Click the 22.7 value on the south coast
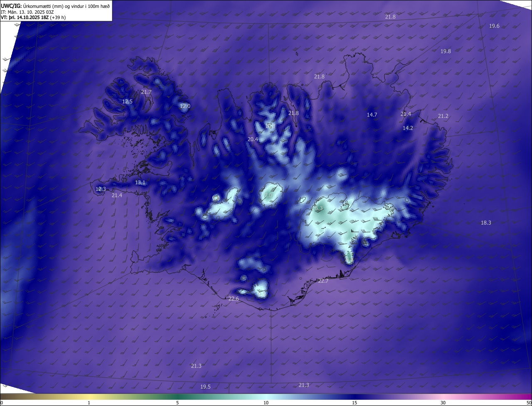Viewport: 532px width, 406px height. pos(323,281)
